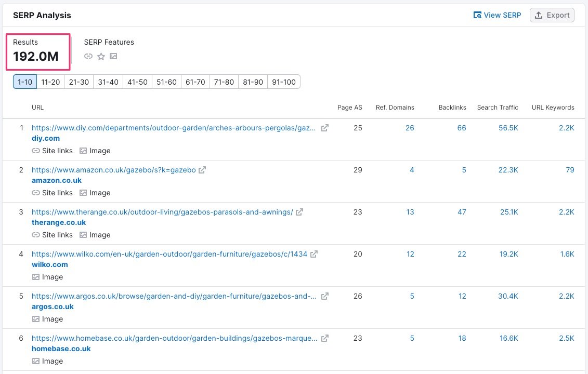Click URL Keywords value 79 for amazon.co.uk

pos(570,170)
